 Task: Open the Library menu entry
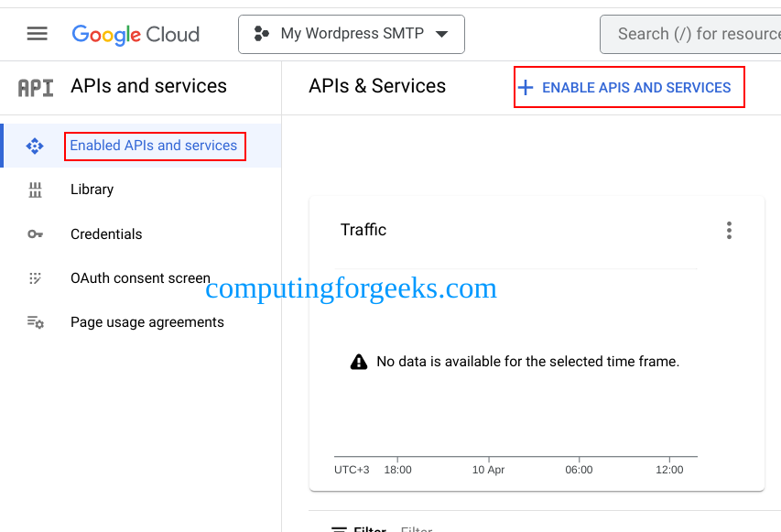click(x=92, y=190)
